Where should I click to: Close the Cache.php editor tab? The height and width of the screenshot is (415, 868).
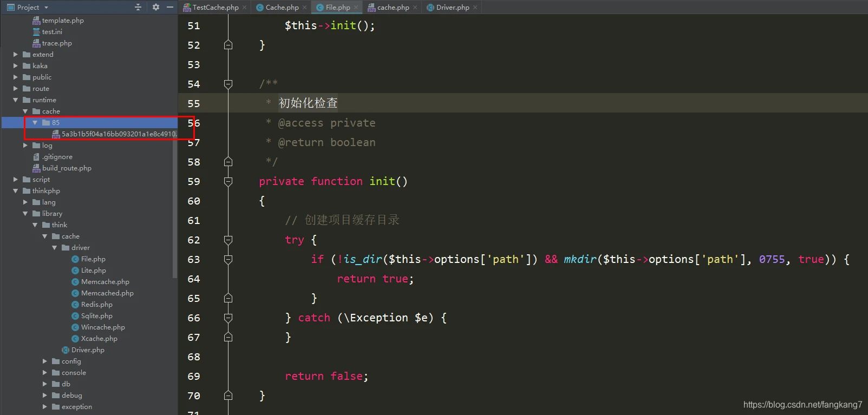(x=305, y=8)
